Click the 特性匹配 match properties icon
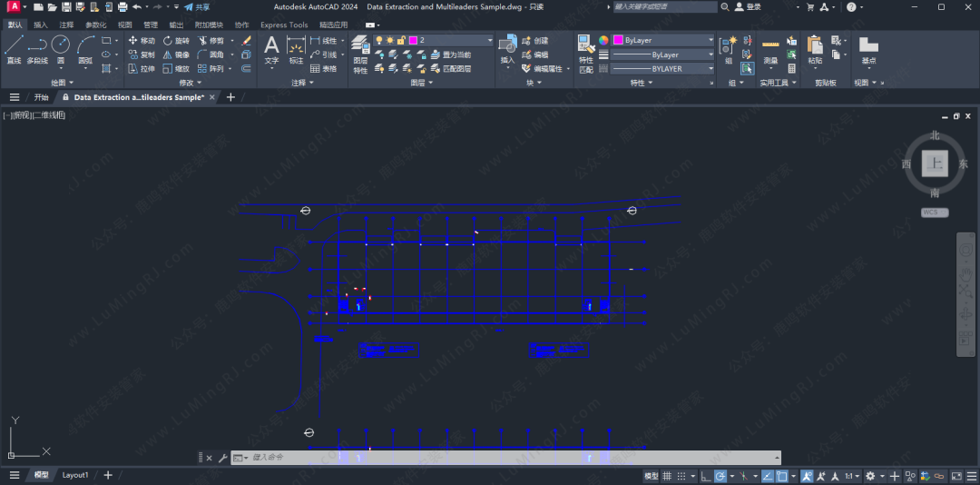Screen dimensions: 980x485 click(x=586, y=53)
